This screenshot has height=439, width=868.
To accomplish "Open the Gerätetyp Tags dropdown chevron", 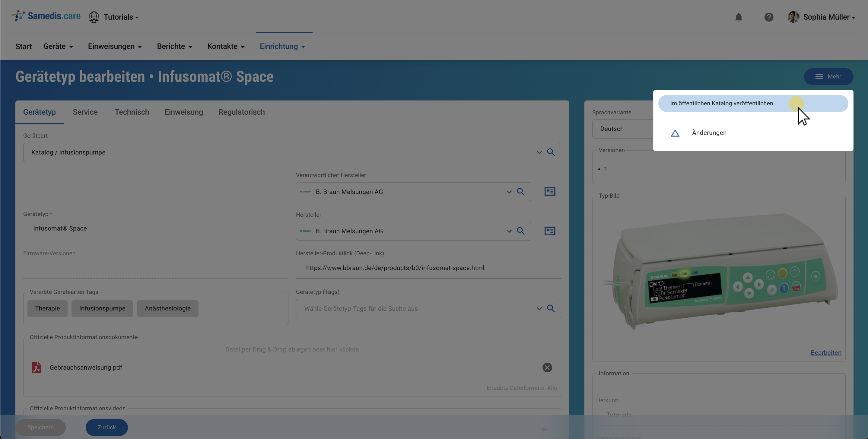I will [x=539, y=309].
